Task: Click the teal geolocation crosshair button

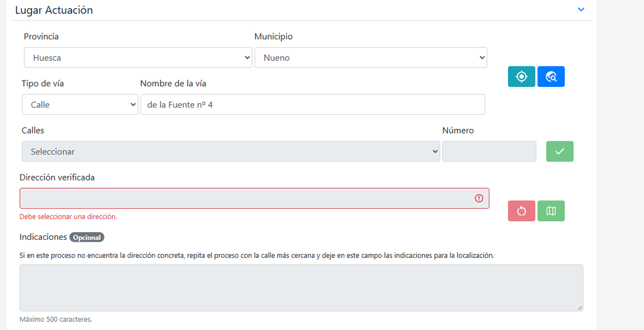Action: (522, 76)
